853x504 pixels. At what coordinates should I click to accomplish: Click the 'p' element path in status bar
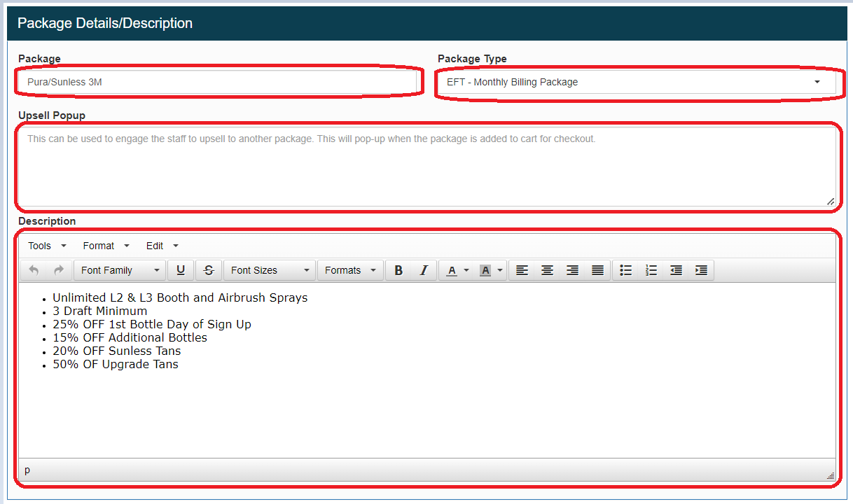[x=27, y=470]
